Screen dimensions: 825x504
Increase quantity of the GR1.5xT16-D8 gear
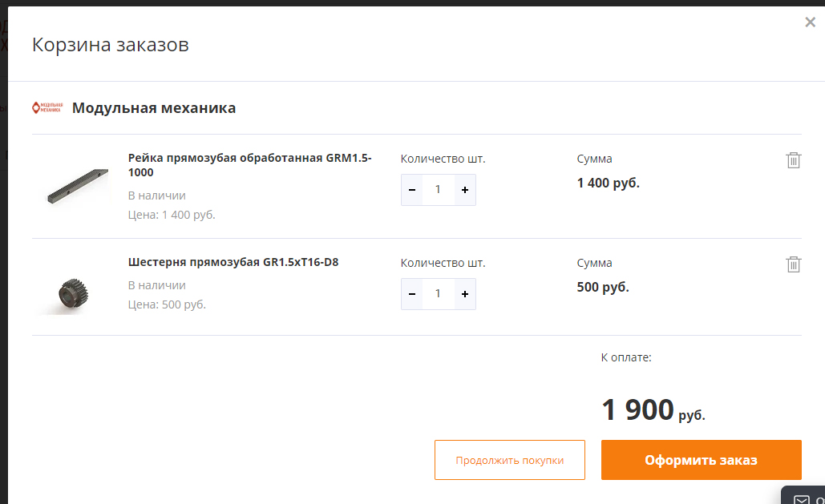(465, 294)
